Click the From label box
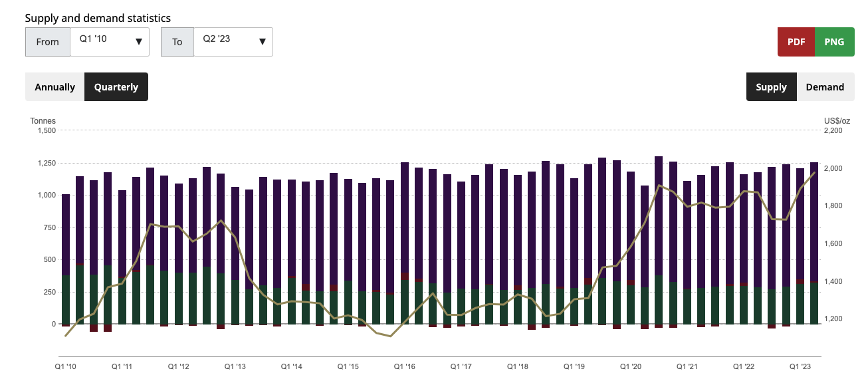Image resolution: width=868 pixels, height=389 pixels. click(x=47, y=41)
